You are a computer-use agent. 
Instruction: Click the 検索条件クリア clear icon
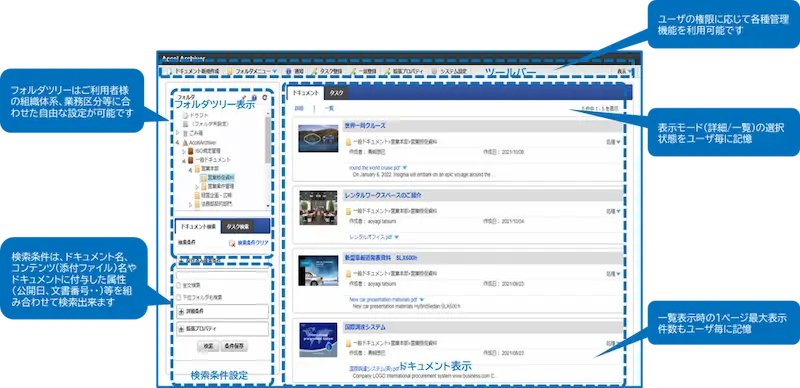(233, 244)
